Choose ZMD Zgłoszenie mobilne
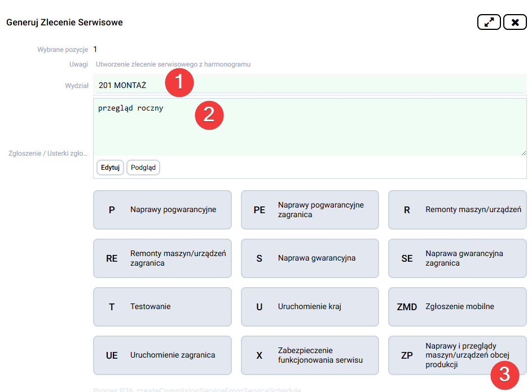Image resolution: width=532 pixels, height=392 pixels. pos(456,307)
